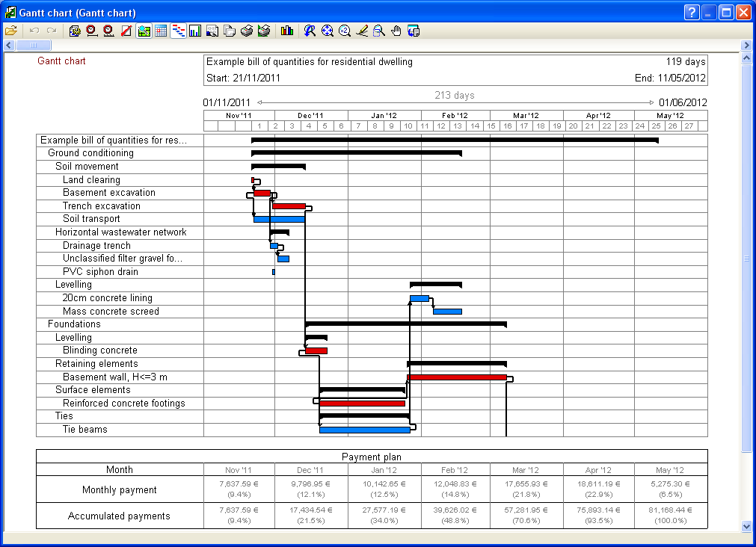This screenshot has height=547, width=756.
Task: Click 'Payment plan' table title
Action: 371,457
